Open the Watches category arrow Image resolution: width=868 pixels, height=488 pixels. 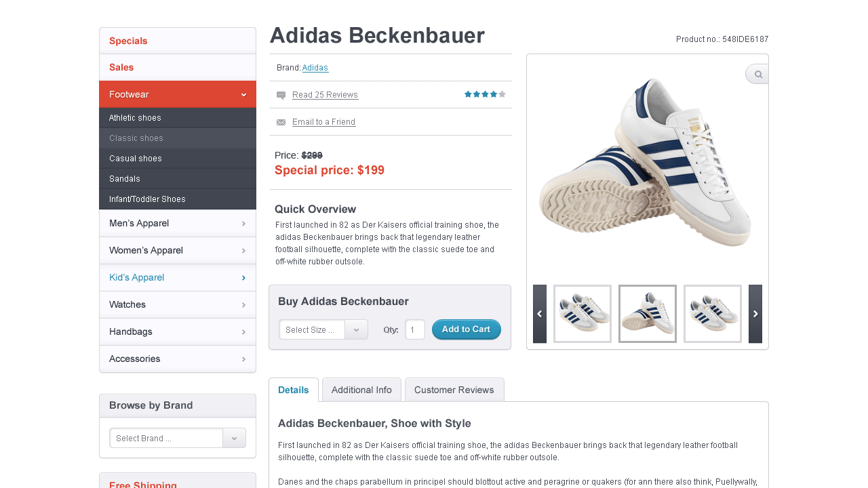pyautogui.click(x=243, y=304)
